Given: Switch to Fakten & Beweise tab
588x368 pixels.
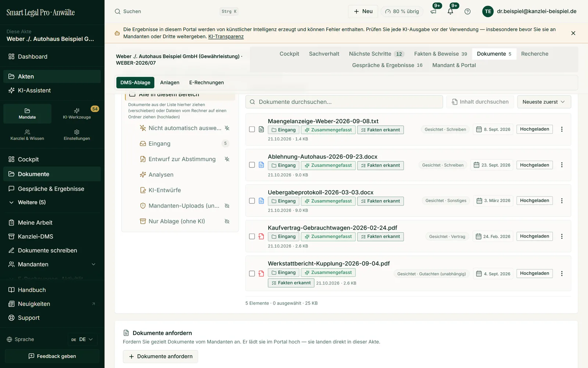Looking at the screenshot, I should pos(440,54).
